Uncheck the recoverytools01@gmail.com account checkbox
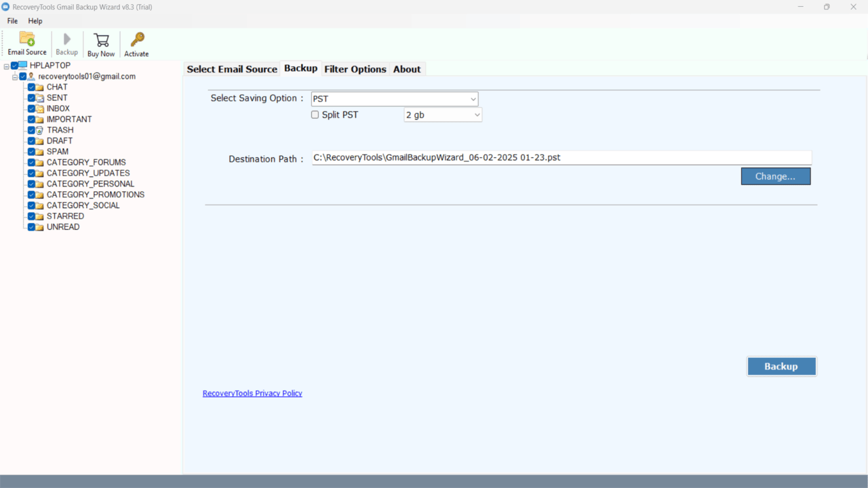868x488 pixels. click(x=23, y=77)
